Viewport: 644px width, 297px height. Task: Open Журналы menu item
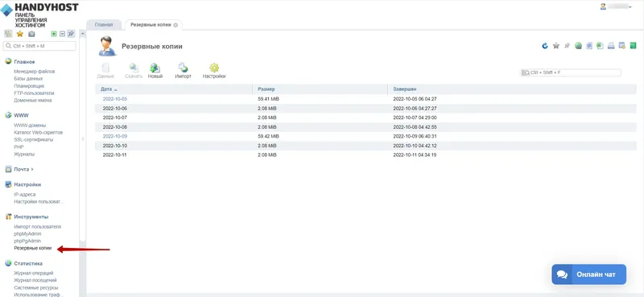(x=24, y=154)
